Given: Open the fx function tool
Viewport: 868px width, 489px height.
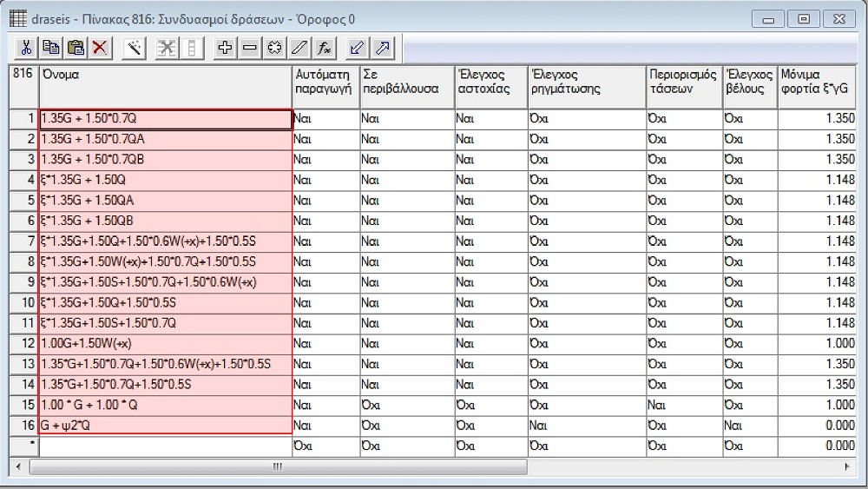Looking at the screenshot, I should pyautogui.click(x=325, y=48).
